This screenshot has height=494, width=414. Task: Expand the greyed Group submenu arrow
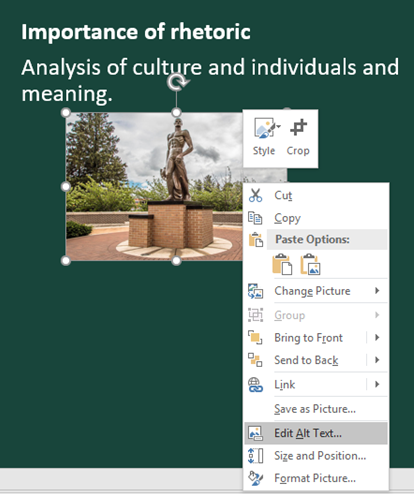[x=377, y=315]
